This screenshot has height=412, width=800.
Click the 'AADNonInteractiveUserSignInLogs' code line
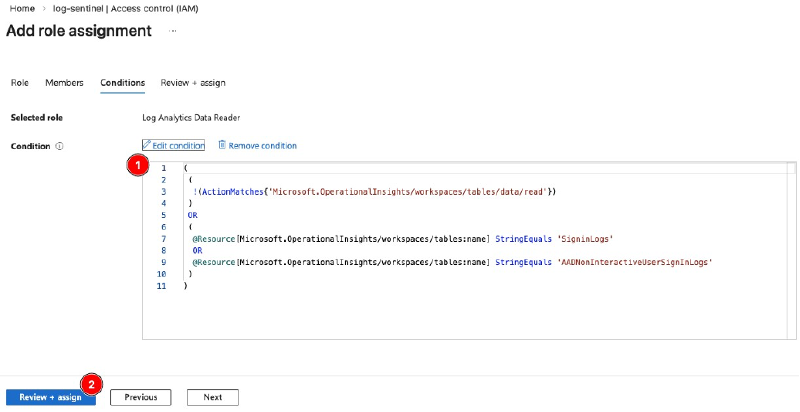pos(451,261)
